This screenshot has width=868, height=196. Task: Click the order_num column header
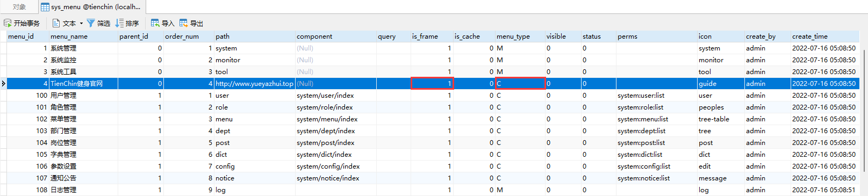[x=189, y=37]
